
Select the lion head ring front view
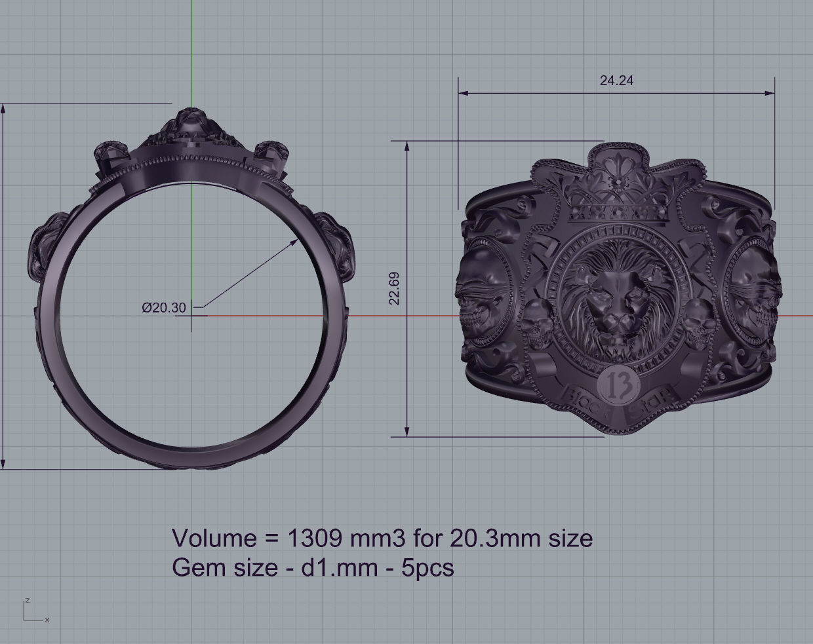pos(618,288)
